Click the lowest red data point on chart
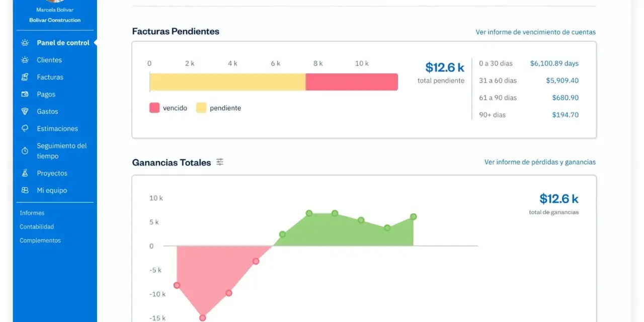 pyautogui.click(x=203, y=318)
